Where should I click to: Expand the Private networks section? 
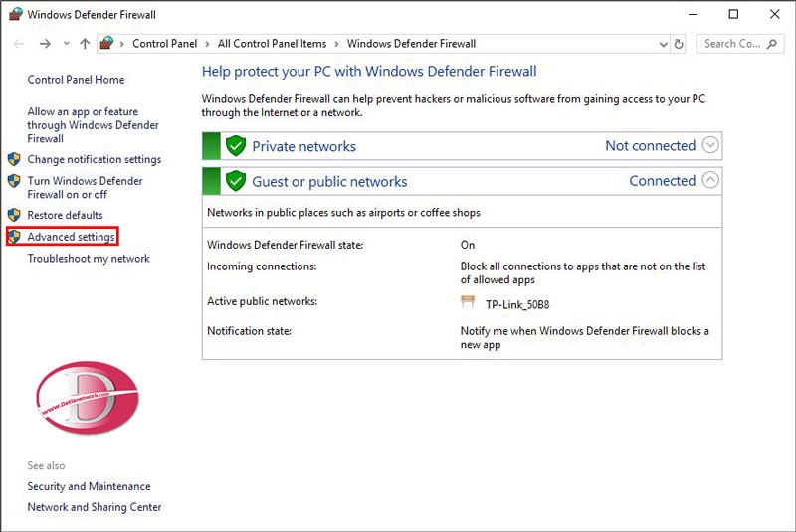710,145
